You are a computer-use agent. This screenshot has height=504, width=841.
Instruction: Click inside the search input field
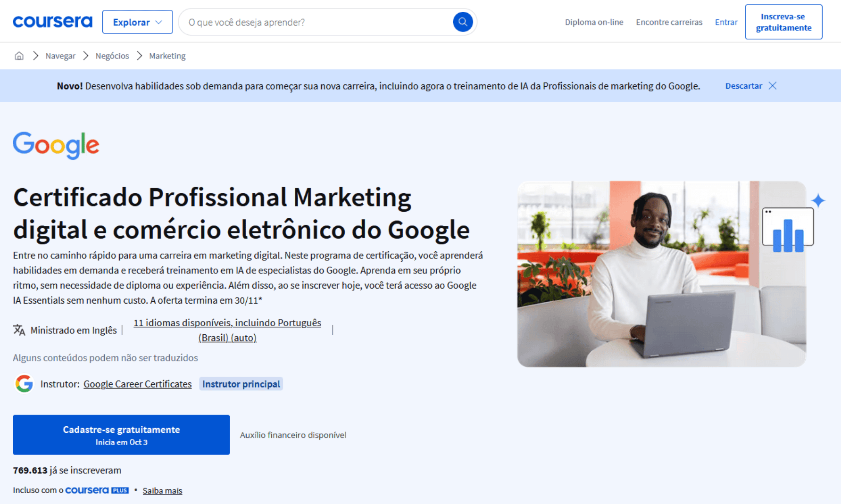[x=307, y=22]
